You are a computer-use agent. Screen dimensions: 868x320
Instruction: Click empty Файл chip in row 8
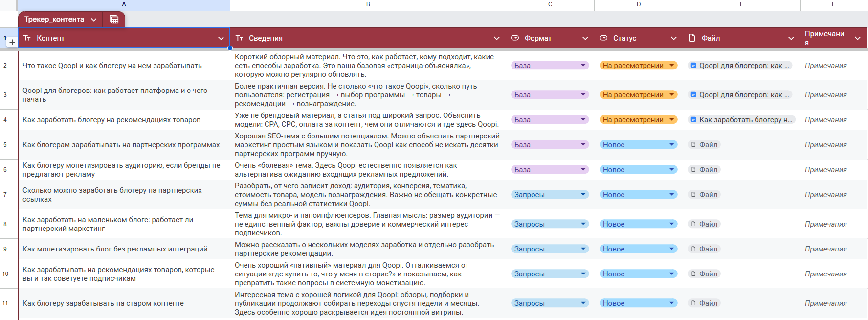point(704,224)
